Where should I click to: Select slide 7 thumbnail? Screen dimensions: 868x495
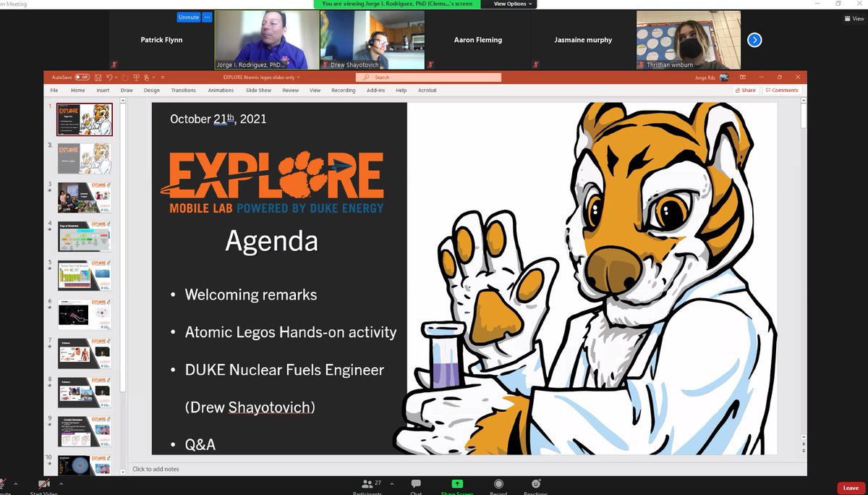click(85, 353)
